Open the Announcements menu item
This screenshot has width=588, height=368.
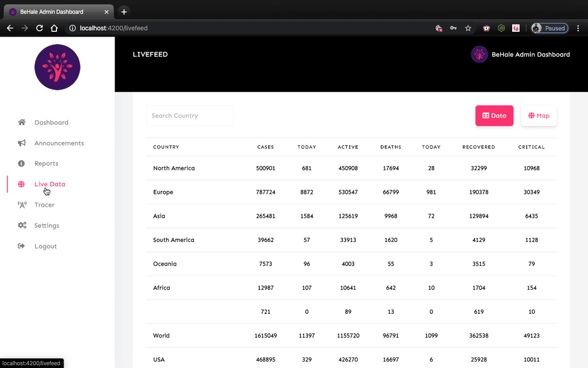pyautogui.click(x=59, y=143)
